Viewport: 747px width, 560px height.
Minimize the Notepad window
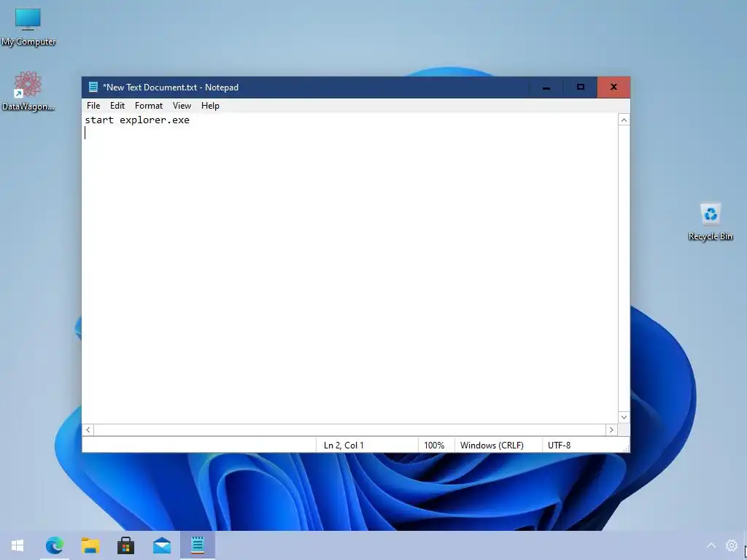pyautogui.click(x=546, y=87)
